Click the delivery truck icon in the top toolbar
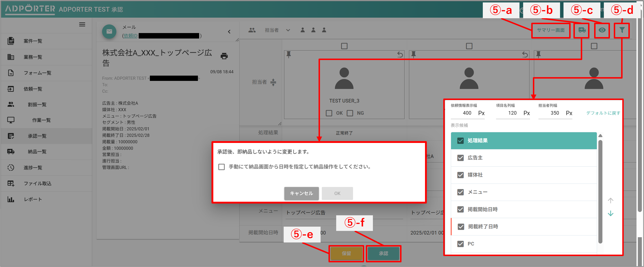Image resolution: width=644 pixels, height=267 pixels. tap(582, 30)
